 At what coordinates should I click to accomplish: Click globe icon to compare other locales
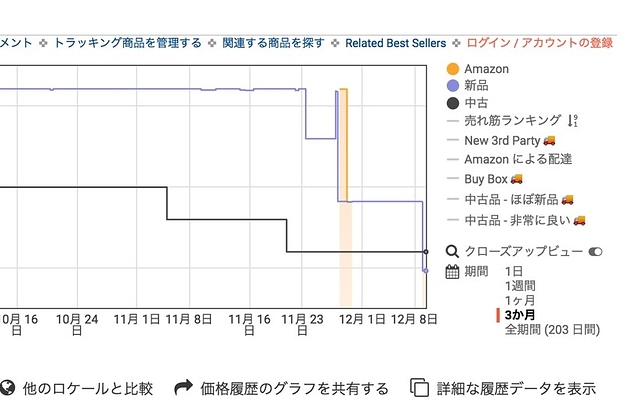tap(8, 387)
